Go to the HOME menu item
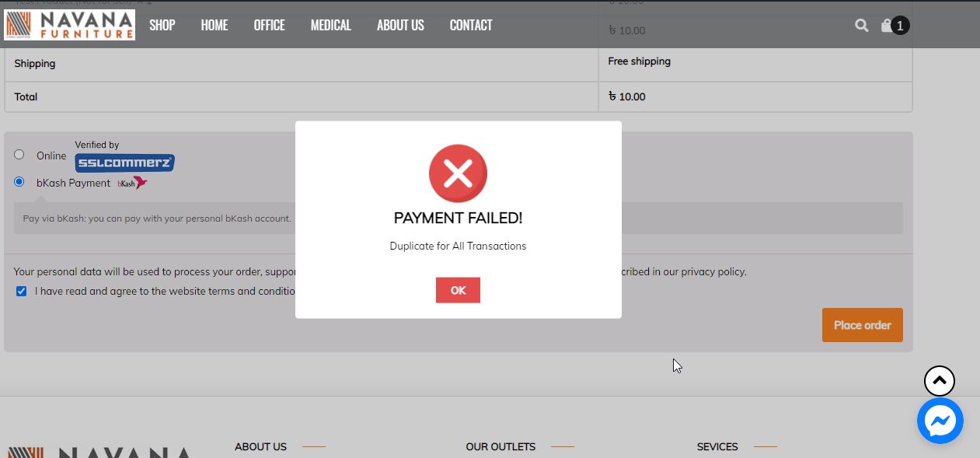 click(x=214, y=26)
